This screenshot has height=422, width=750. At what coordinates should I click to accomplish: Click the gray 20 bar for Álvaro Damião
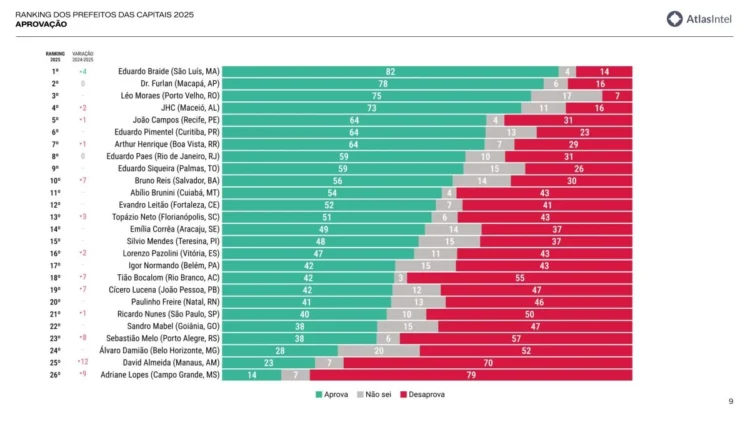coord(378,350)
